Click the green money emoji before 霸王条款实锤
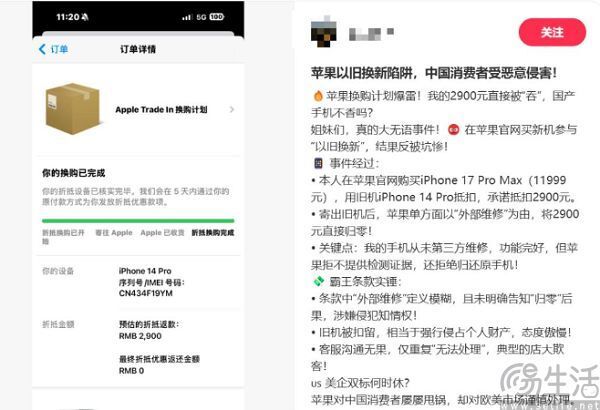The width and height of the screenshot is (600, 410). click(318, 281)
